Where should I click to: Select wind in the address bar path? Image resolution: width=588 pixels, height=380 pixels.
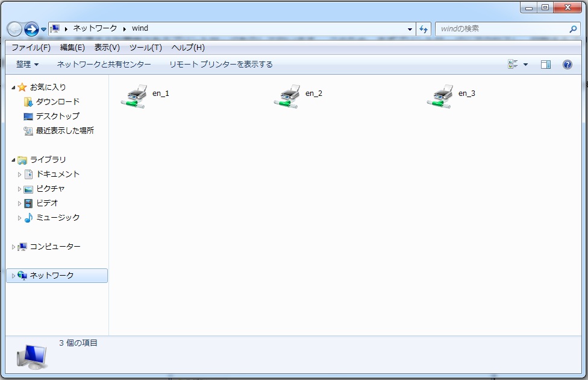140,28
